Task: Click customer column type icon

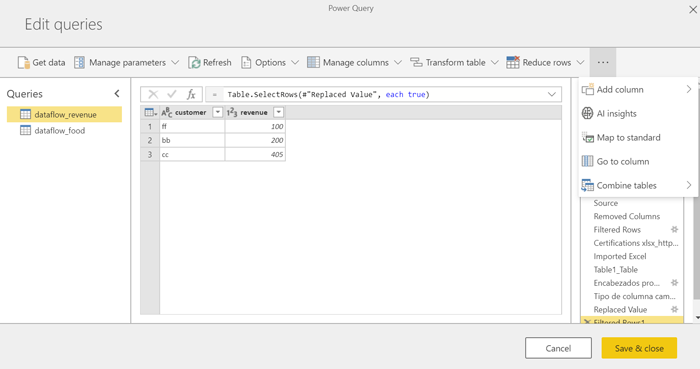Action: 167,112
